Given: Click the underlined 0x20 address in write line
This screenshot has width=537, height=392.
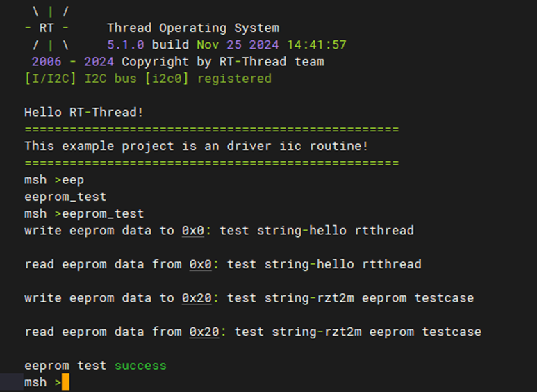Looking at the screenshot, I should (197, 298).
